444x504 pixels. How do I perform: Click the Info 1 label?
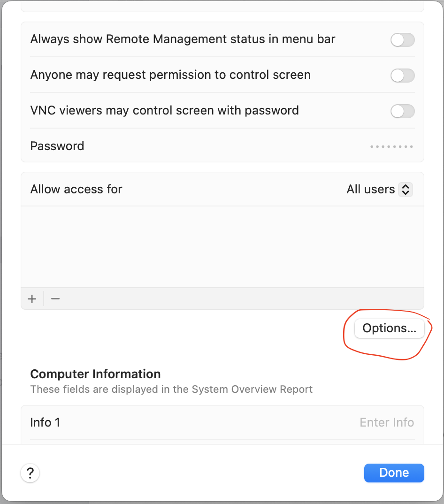click(x=45, y=422)
